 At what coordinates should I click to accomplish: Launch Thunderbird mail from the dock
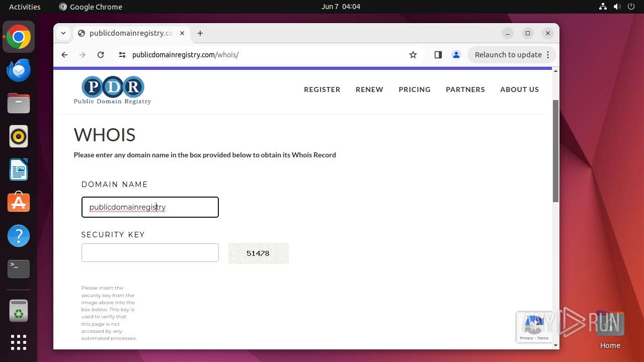click(19, 70)
